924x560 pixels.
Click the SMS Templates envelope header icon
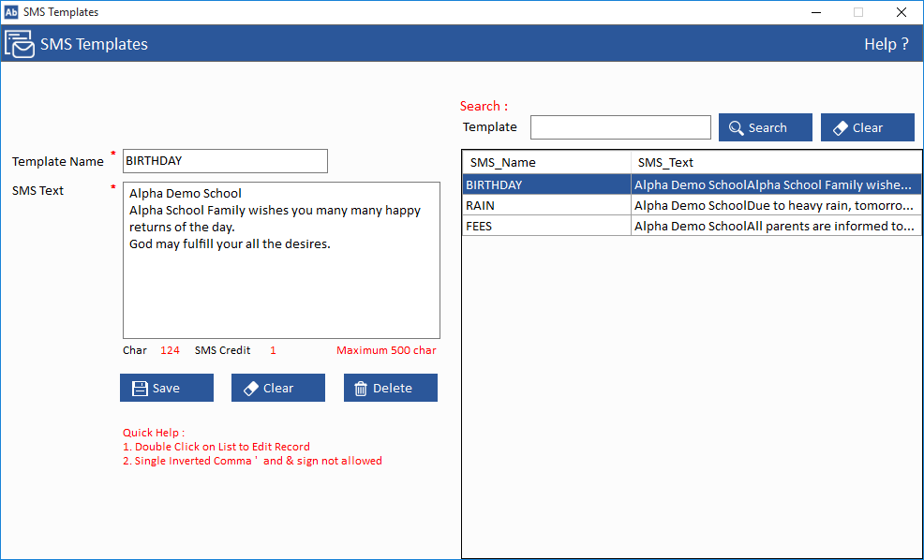coord(20,44)
